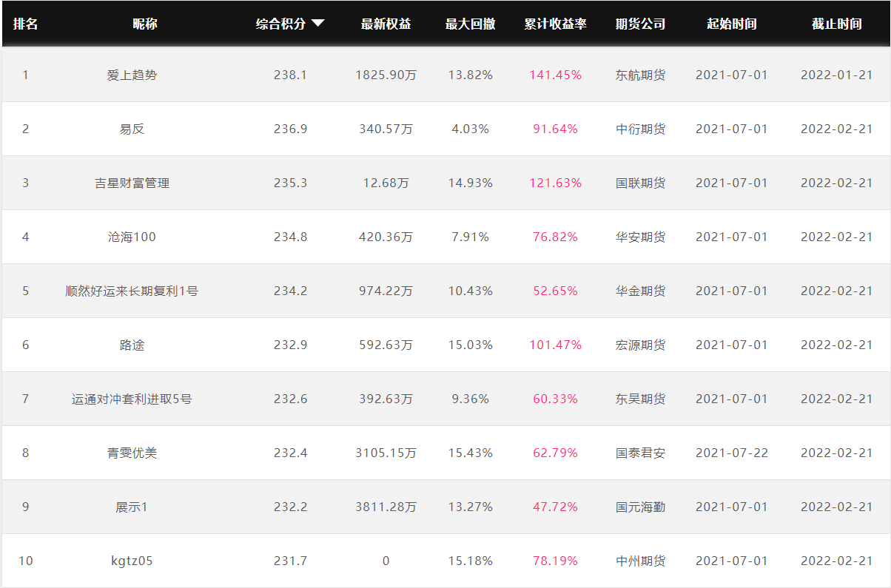Click the 141.45% return value
The image size is (891, 588).
(x=555, y=75)
